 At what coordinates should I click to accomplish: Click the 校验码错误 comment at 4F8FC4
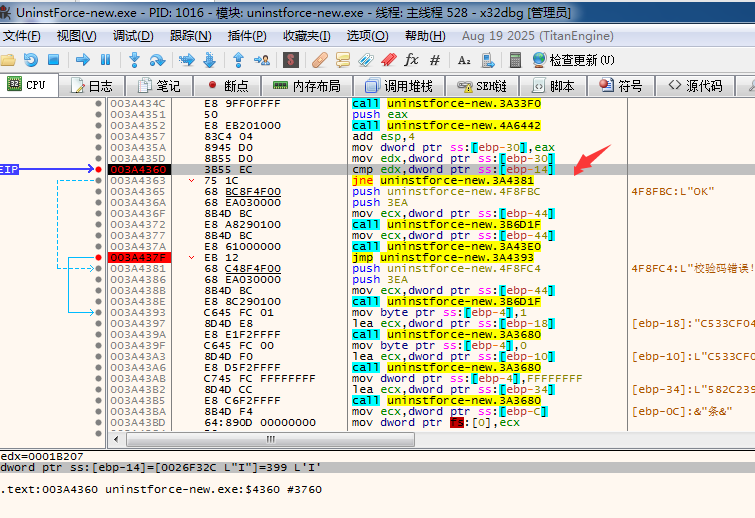[692, 269]
